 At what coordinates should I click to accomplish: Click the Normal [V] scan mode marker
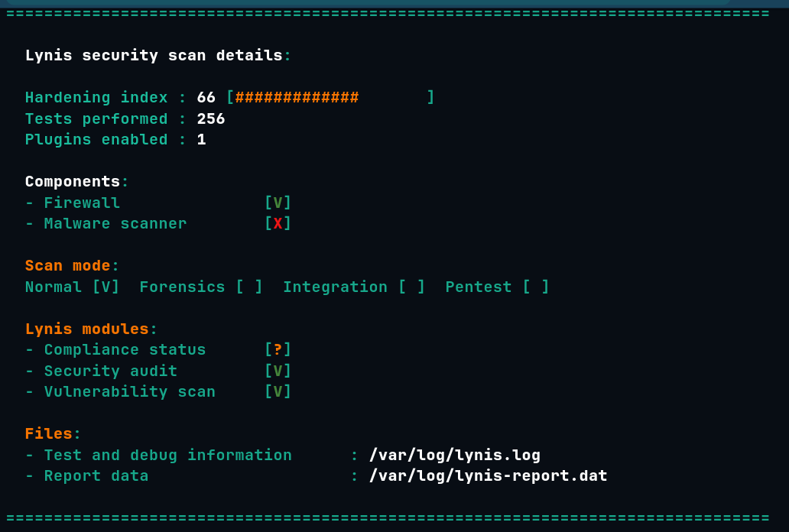click(x=106, y=287)
